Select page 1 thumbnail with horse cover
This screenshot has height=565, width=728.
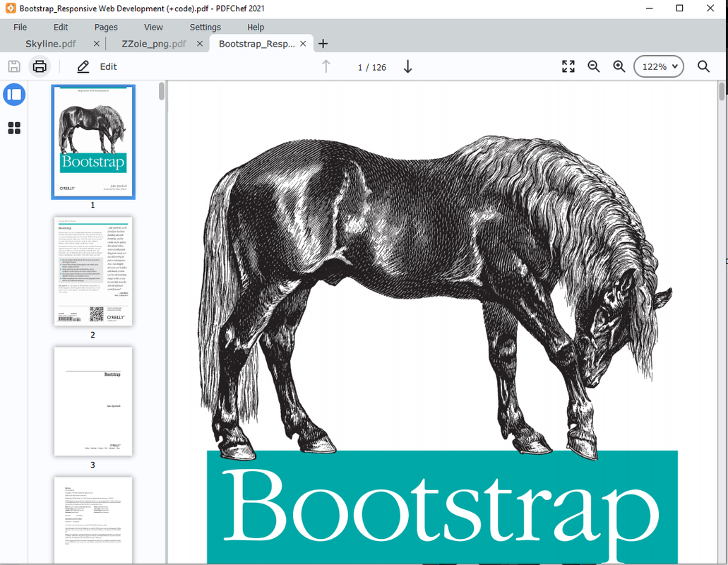pos(93,142)
